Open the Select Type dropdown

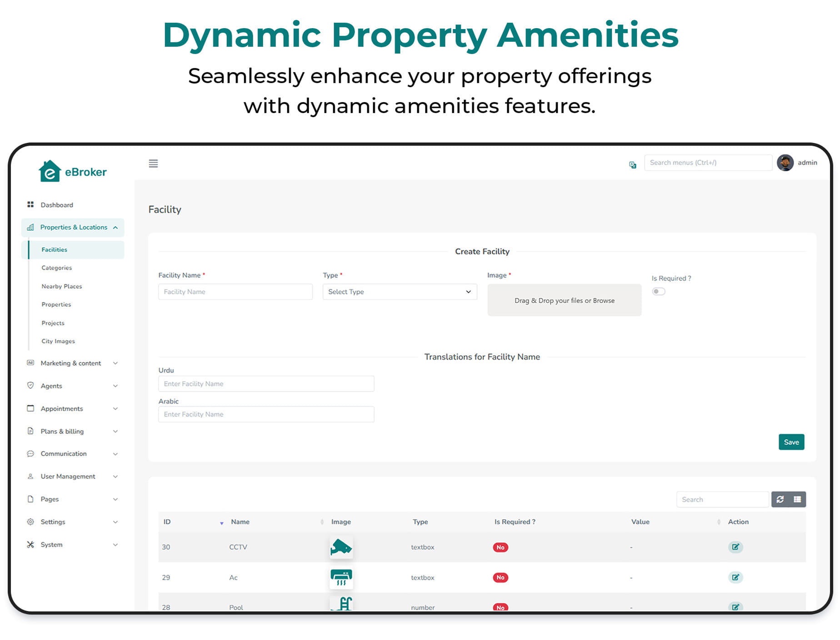399,292
